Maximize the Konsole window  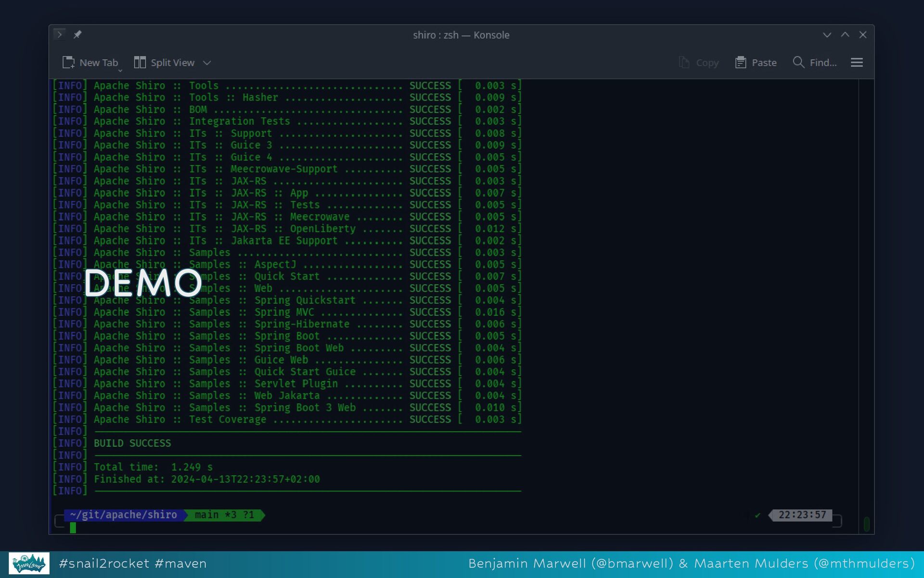[x=845, y=35]
